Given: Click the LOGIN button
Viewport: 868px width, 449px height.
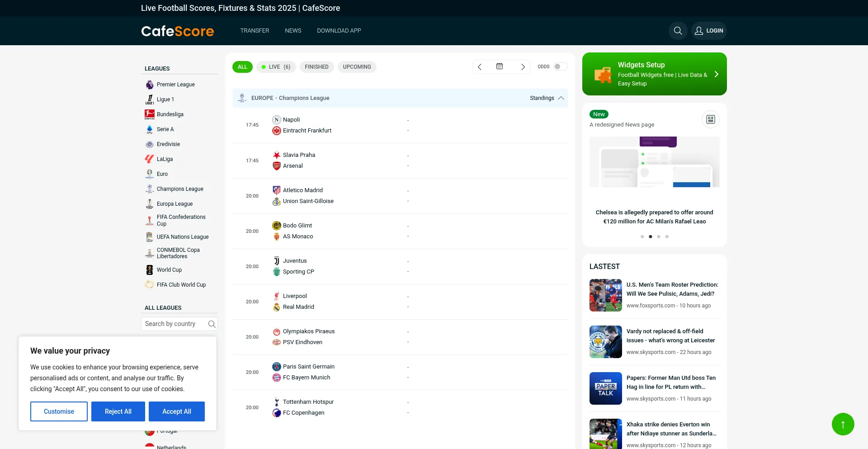Looking at the screenshot, I should [x=708, y=31].
